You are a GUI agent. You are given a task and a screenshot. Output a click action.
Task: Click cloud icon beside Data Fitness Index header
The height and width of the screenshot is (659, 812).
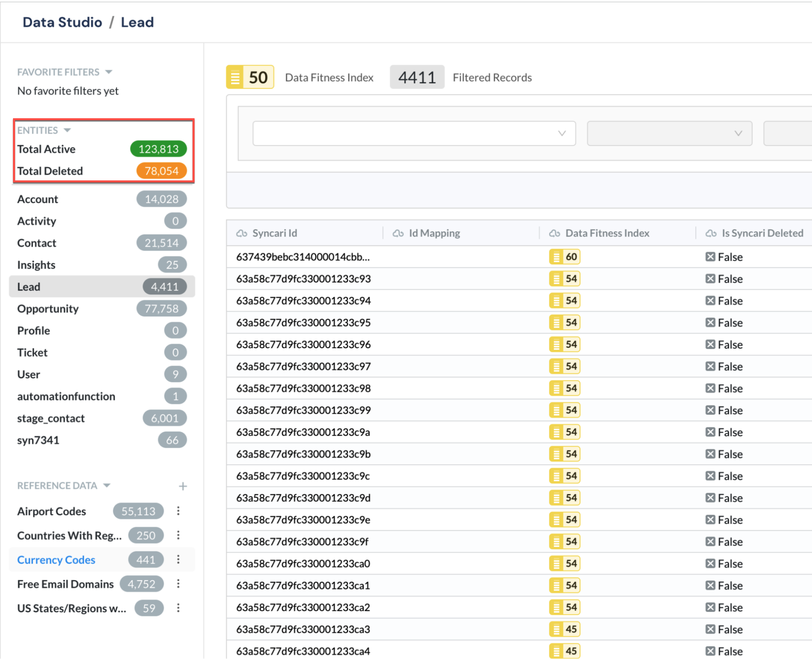tap(554, 233)
